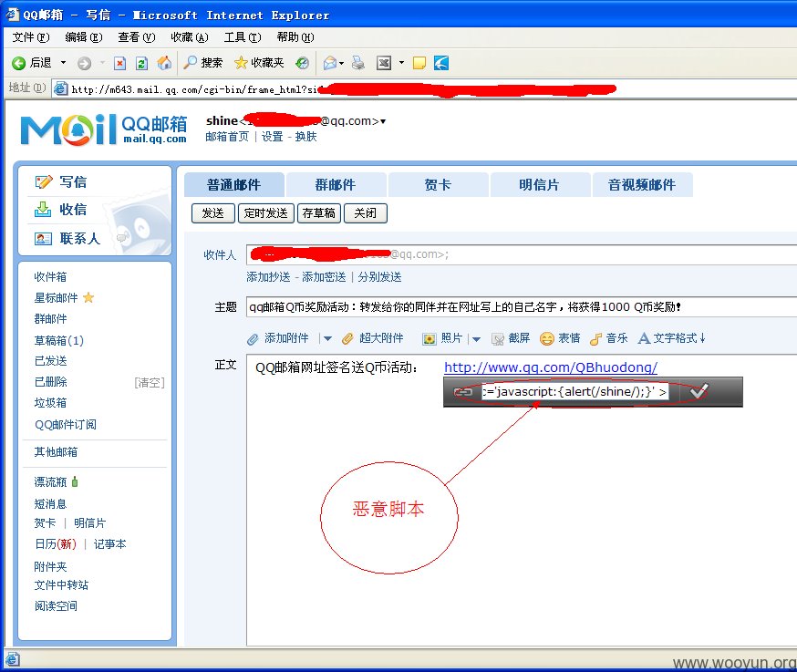Confirm link with checkmark icon
Screen dimensions: 797x672
(x=699, y=391)
